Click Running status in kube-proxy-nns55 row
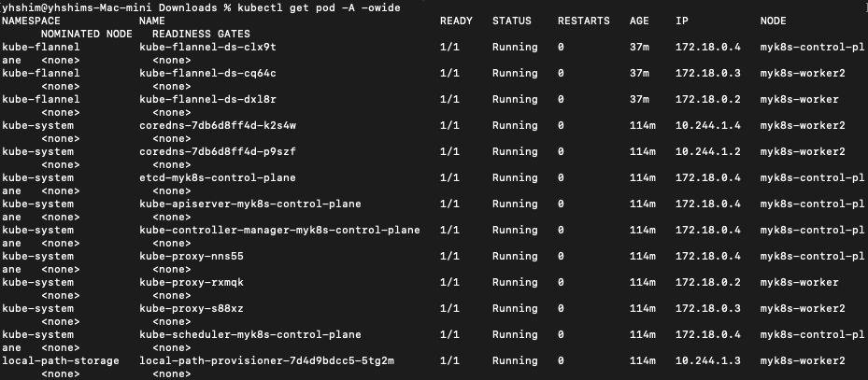Viewport: 868px width, 380px height. [515, 256]
